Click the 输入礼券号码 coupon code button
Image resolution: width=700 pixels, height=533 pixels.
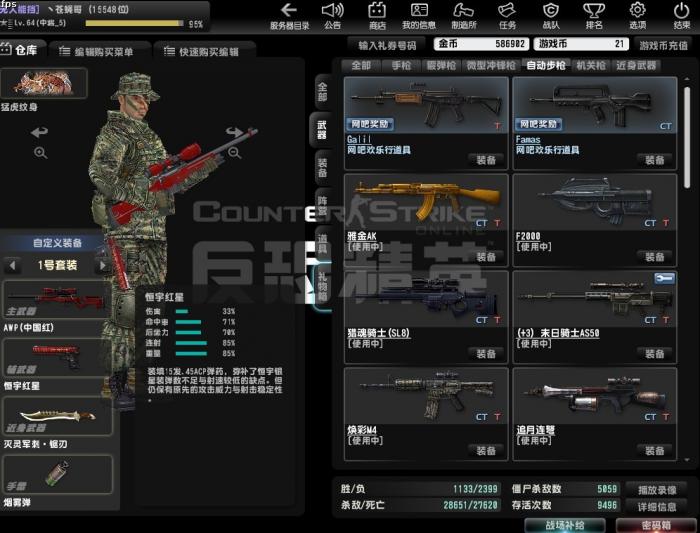click(x=387, y=45)
